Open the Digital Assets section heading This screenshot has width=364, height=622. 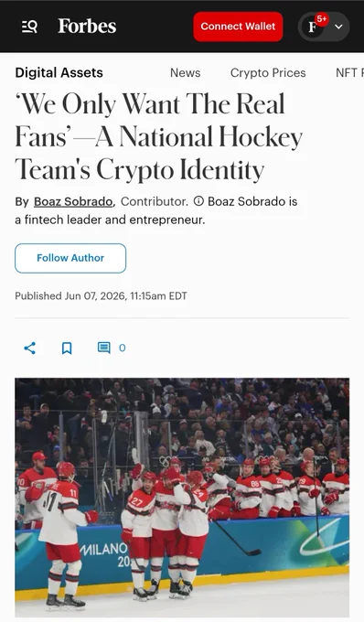59,72
